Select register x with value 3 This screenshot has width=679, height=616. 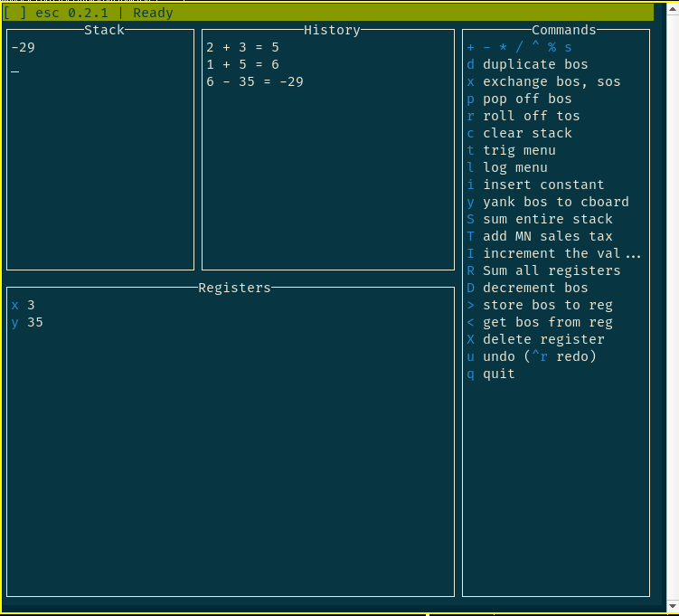point(23,305)
